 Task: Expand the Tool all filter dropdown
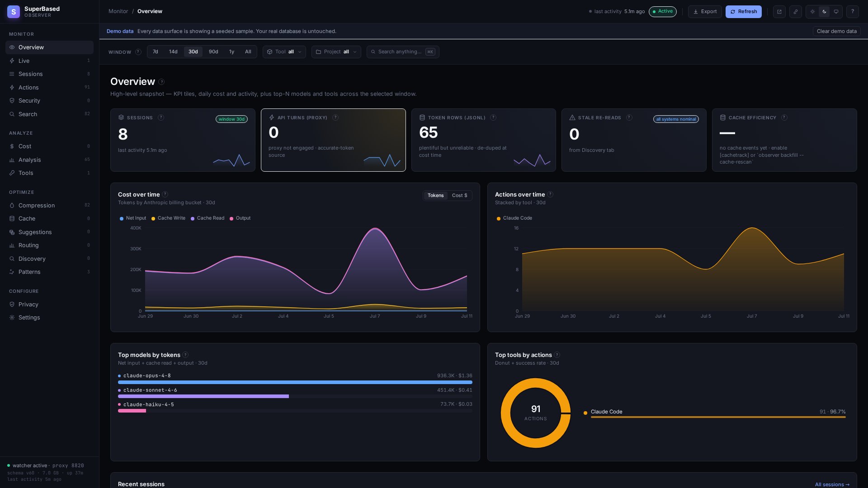tap(284, 52)
